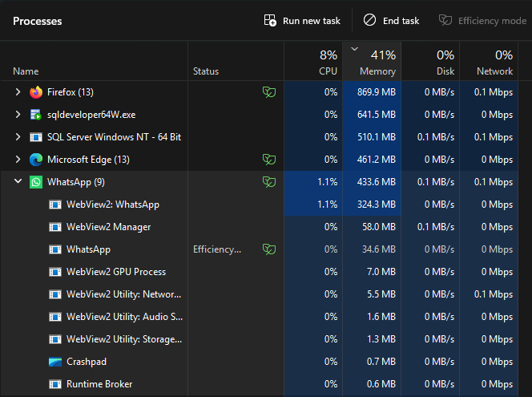Collapse the WhatsApp (9) process group
The height and width of the screenshot is (397, 532).
[18, 182]
